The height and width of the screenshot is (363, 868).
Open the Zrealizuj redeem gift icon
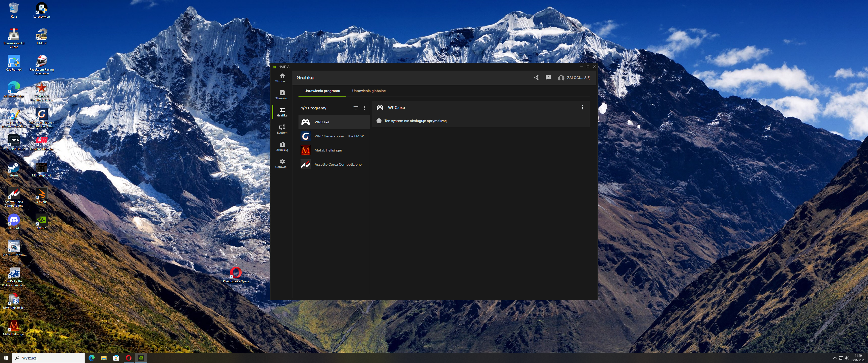(x=282, y=146)
